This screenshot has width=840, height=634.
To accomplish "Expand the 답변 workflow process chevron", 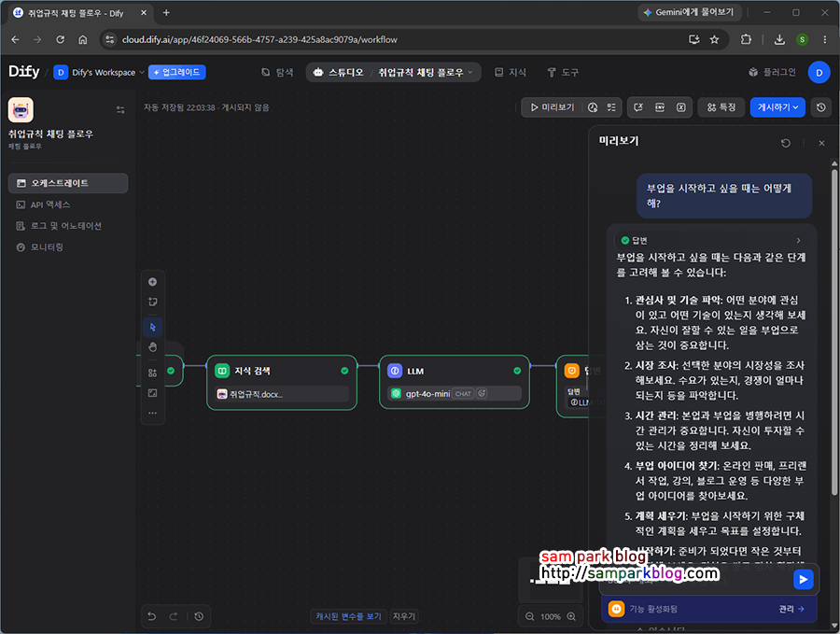I will coord(798,241).
